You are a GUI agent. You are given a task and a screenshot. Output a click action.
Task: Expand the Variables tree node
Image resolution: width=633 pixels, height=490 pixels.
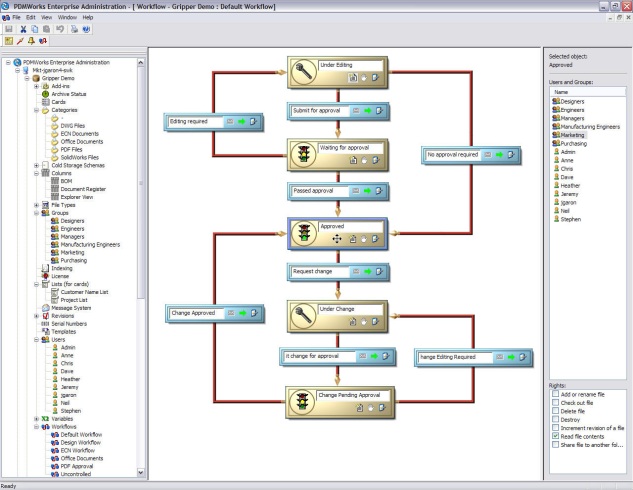36,419
